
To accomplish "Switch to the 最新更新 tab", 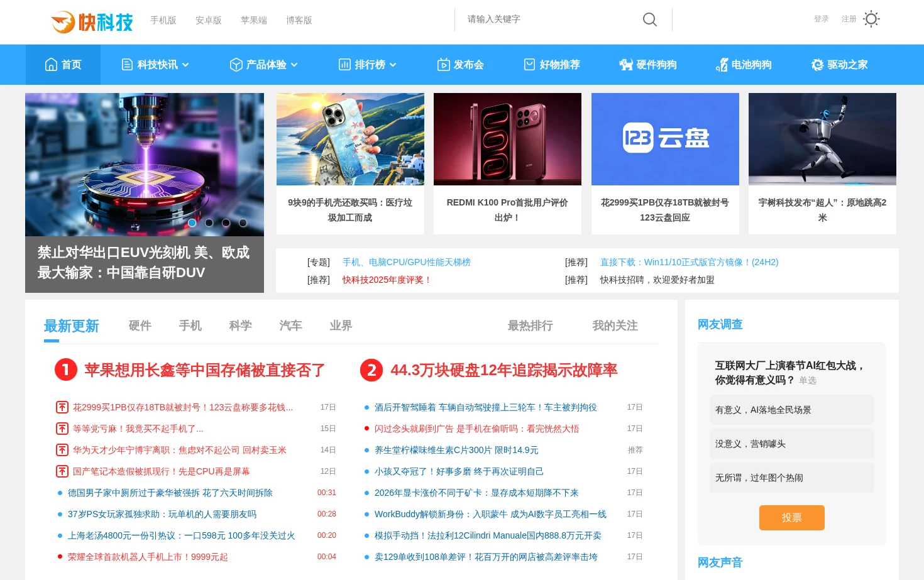I will click(71, 326).
